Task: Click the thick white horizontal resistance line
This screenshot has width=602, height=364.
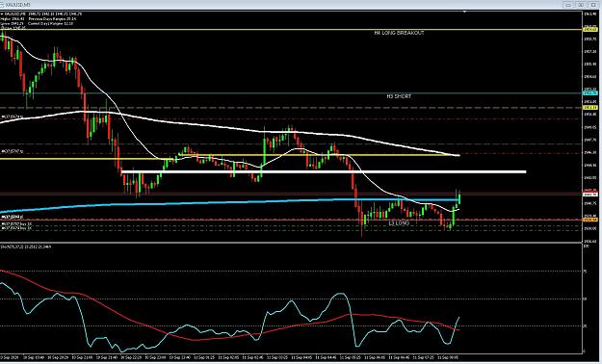Action: (x=324, y=171)
